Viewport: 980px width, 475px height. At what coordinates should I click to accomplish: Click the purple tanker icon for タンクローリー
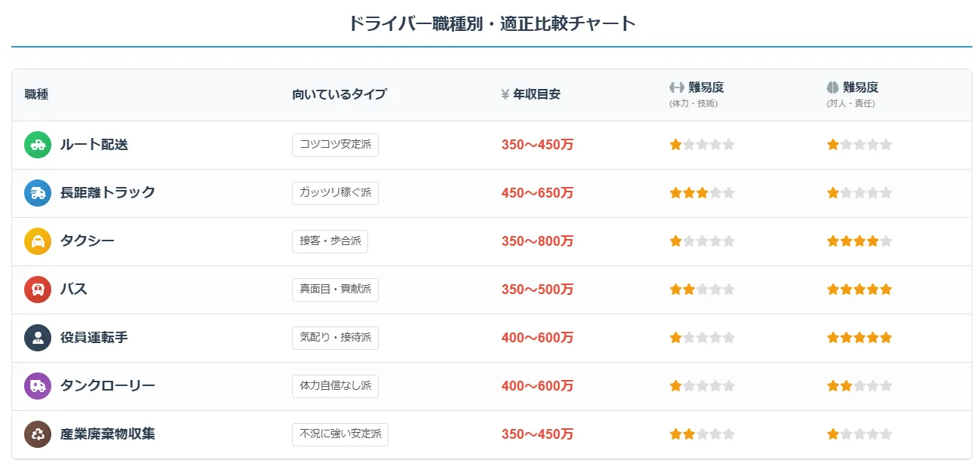coord(38,386)
